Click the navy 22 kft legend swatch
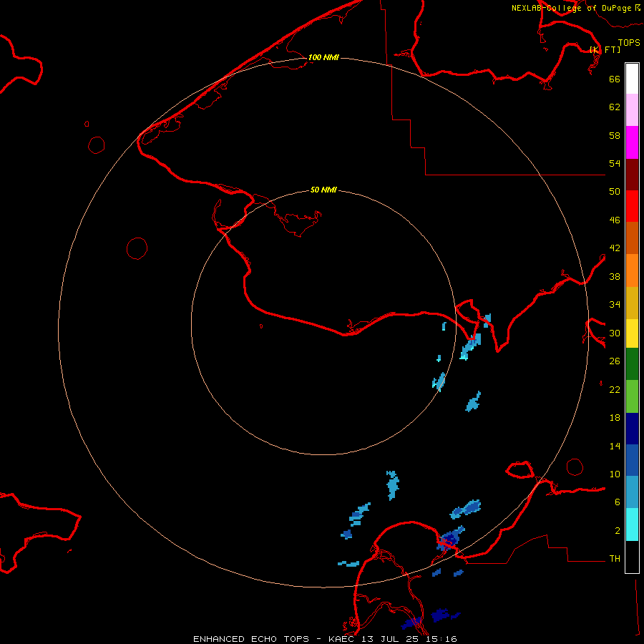644x644 pixels. [x=632, y=429]
